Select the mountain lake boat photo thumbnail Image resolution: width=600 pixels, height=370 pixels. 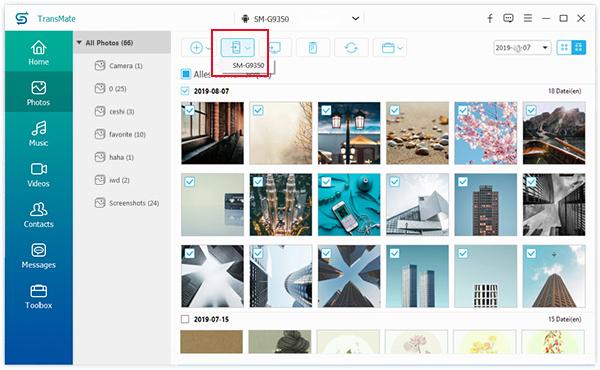pos(554,133)
